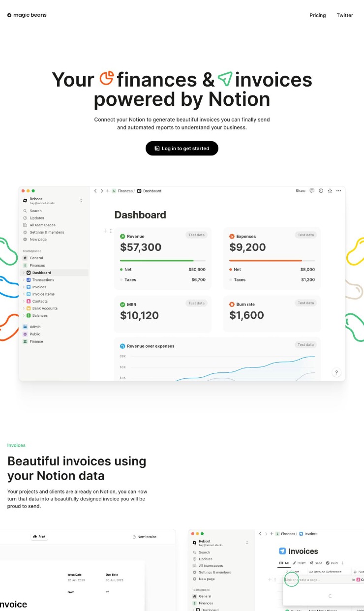Select the Dashboard row in the sidebar
364x611 pixels.
[55, 273]
